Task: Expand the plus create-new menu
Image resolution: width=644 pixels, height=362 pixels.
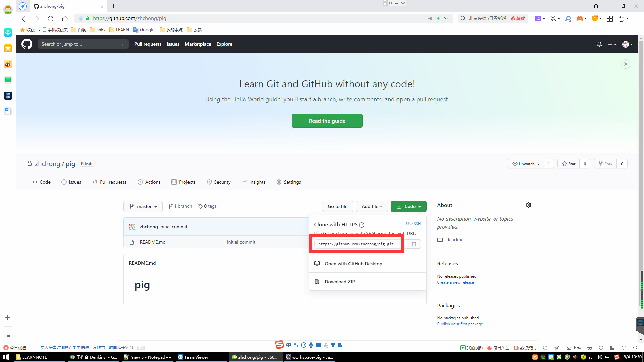Action: [612, 44]
